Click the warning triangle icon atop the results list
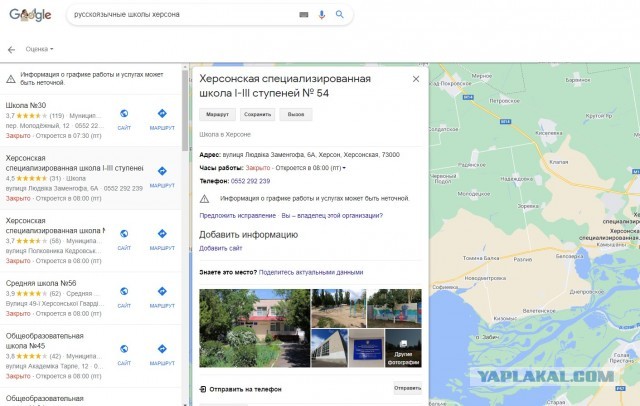The height and width of the screenshot is (406, 640). 11,79
